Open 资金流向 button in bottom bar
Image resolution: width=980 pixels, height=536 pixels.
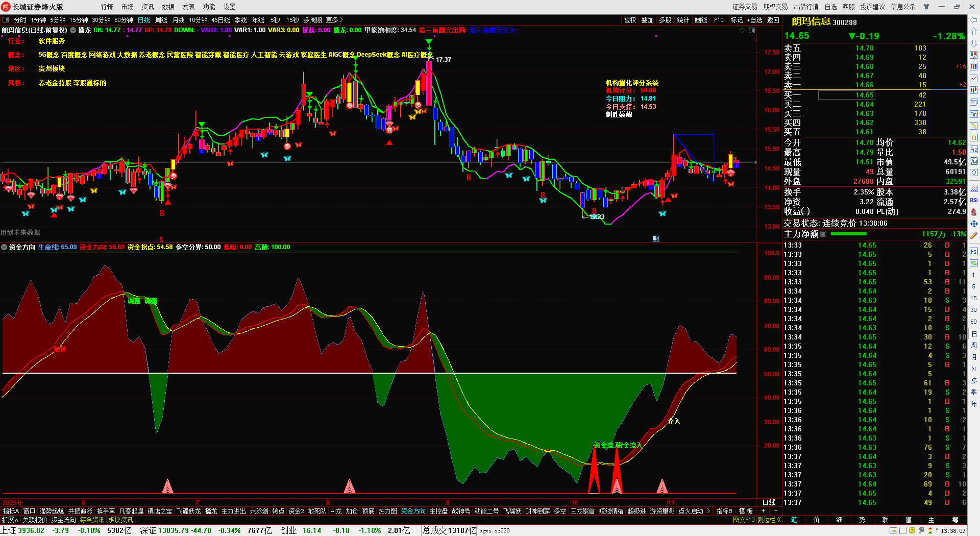click(64, 520)
